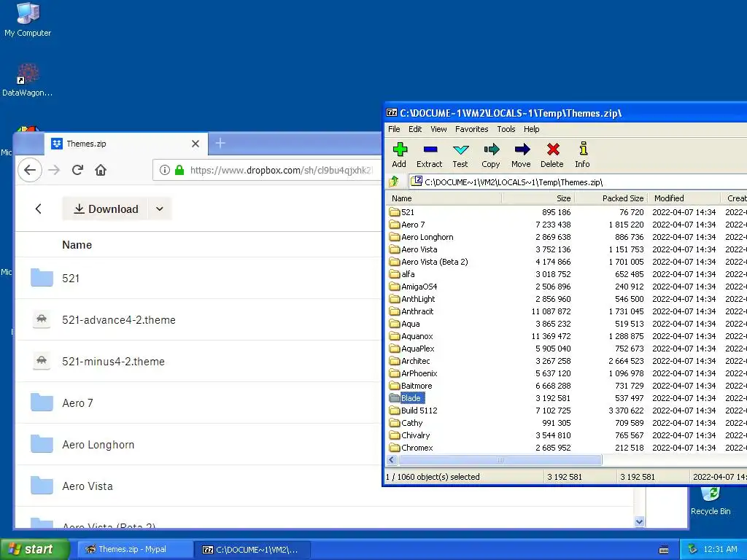Open the Recycle Bin on desktop

pyautogui.click(x=711, y=502)
